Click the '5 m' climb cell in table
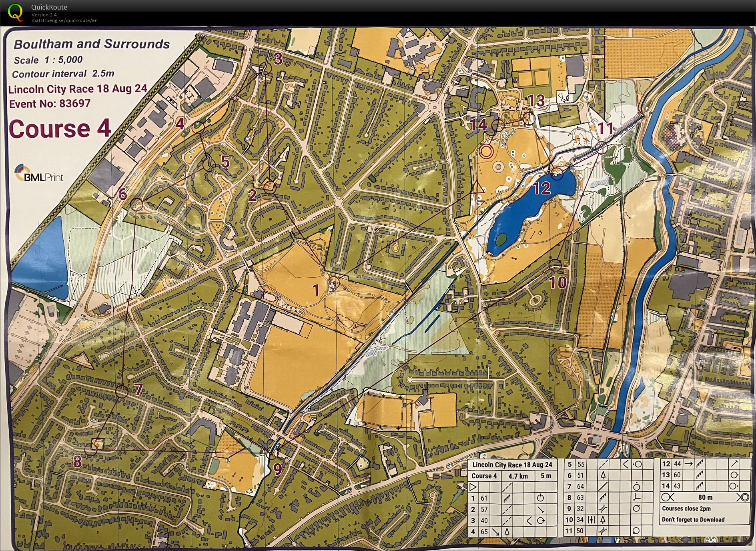The width and height of the screenshot is (756, 551). point(546,476)
